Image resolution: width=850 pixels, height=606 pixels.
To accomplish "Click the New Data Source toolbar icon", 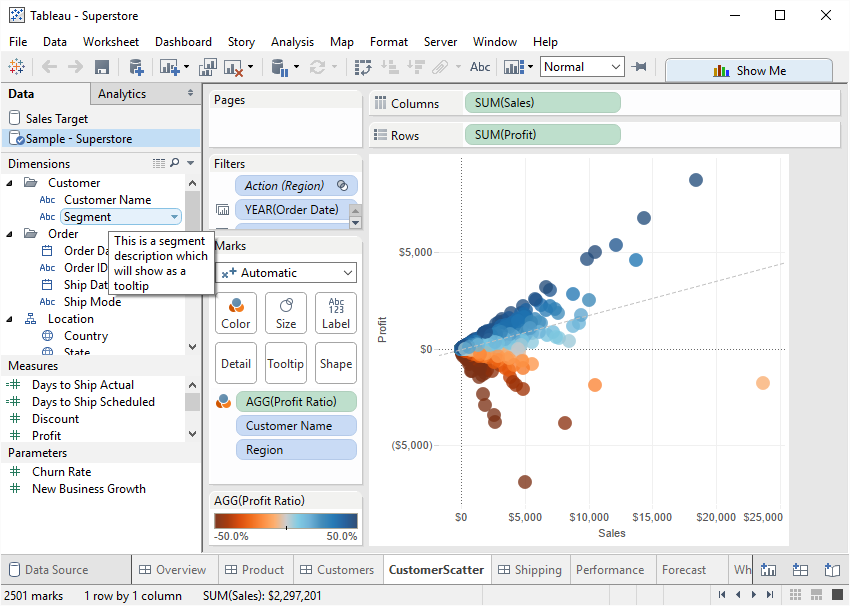I will click(x=136, y=67).
